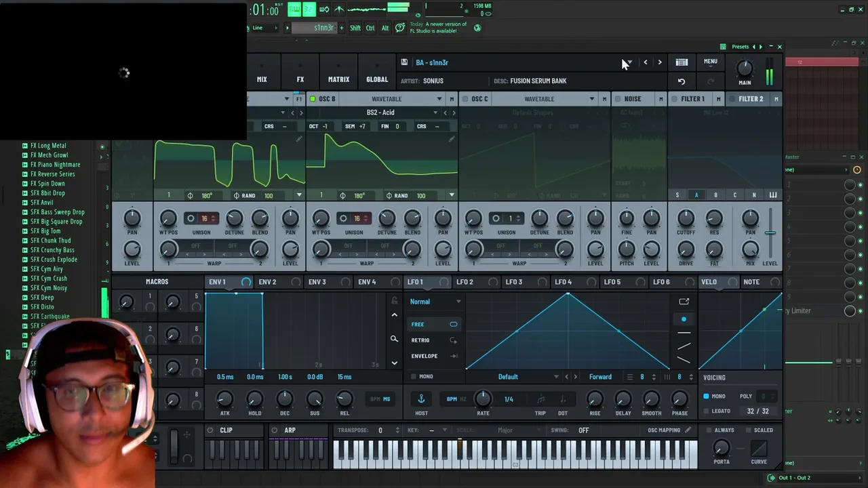Screen dimensions: 868x488
Task: Open LFO Forward direction dropdown
Action: coord(600,377)
